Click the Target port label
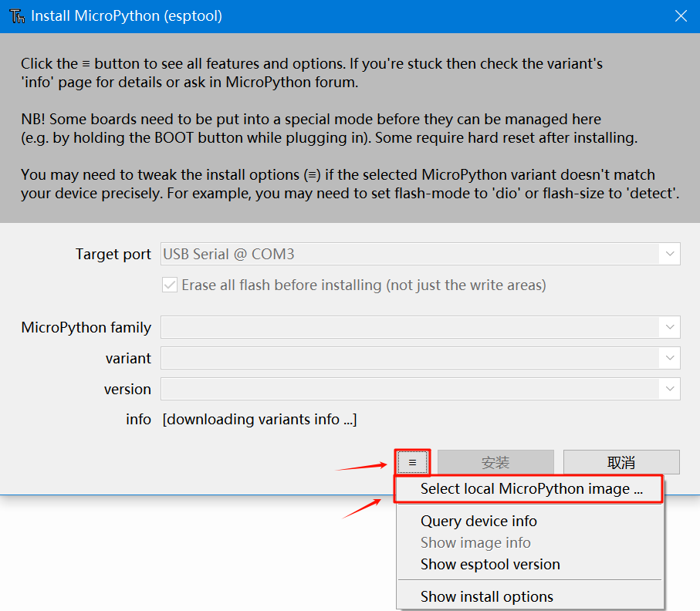 click(113, 255)
